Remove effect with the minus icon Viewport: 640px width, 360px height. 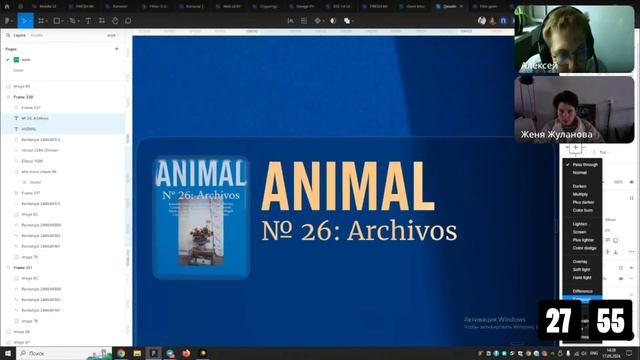point(631,279)
